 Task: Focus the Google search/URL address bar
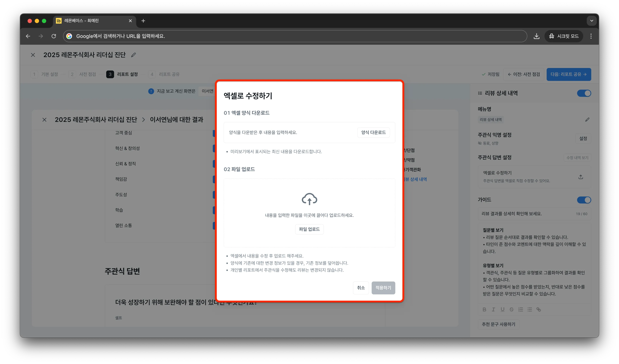[x=295, y=36]
